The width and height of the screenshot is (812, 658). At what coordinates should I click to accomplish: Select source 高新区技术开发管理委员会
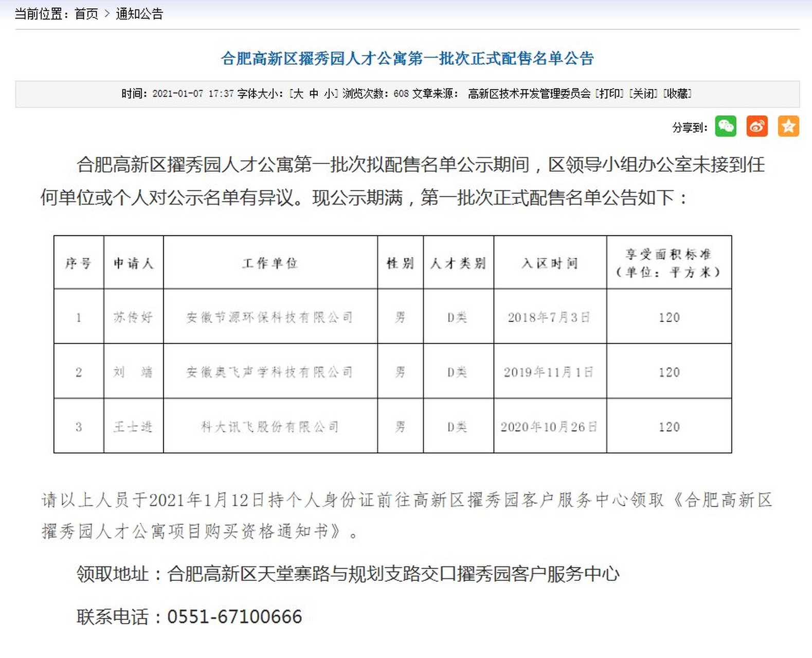pyautogui.click(x=529, y=94)
